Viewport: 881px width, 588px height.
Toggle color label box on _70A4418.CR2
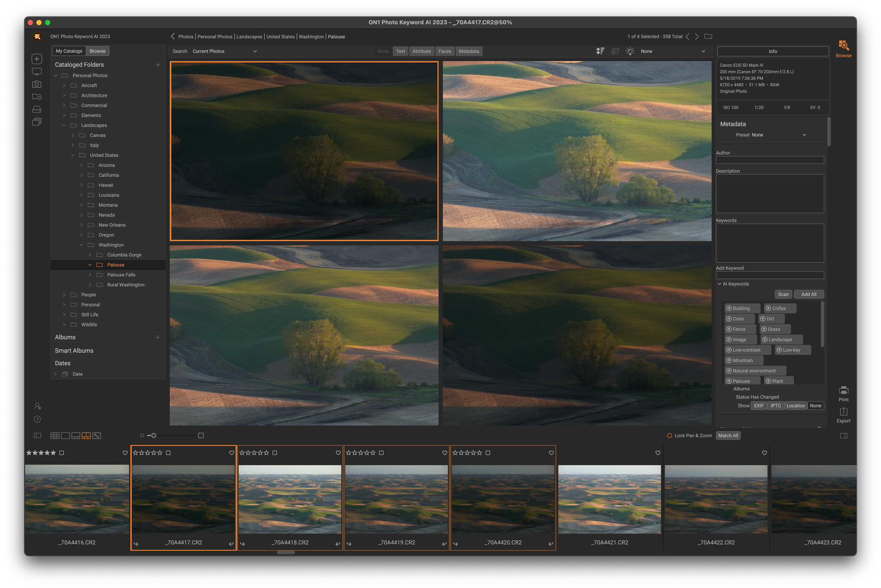(x=275, y=453)
